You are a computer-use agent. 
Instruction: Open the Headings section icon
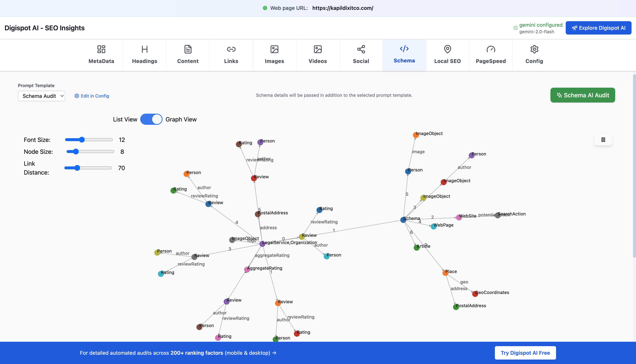click(145, 50)
